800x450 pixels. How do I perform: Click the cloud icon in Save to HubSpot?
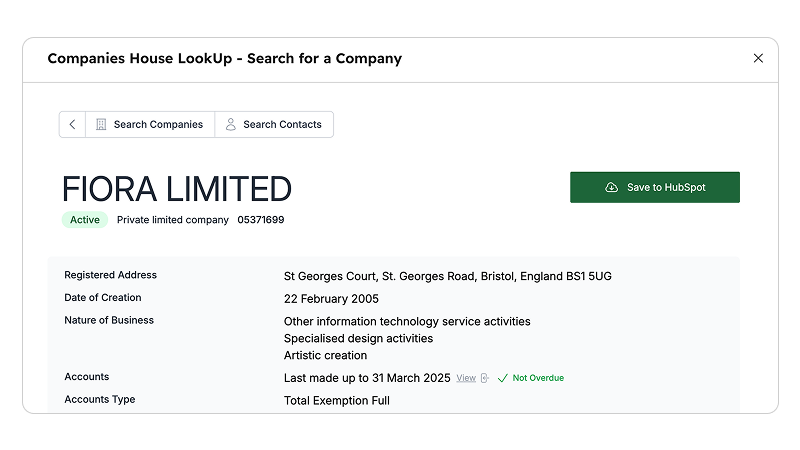pos(611,187)
